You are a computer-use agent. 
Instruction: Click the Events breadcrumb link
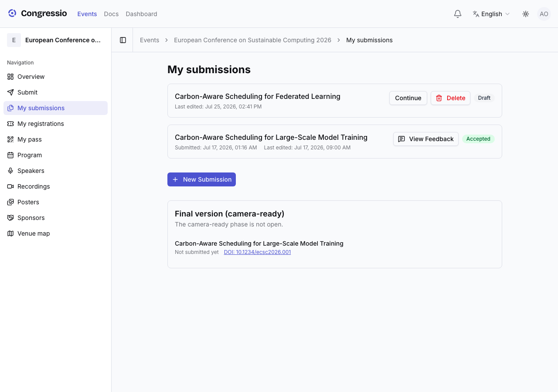point(150,40)
